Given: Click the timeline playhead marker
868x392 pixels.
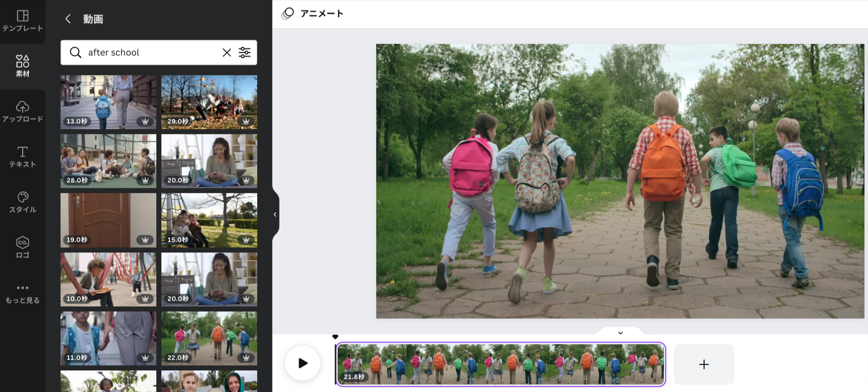Looking at the screenshot, I should (x=335, y=337).
